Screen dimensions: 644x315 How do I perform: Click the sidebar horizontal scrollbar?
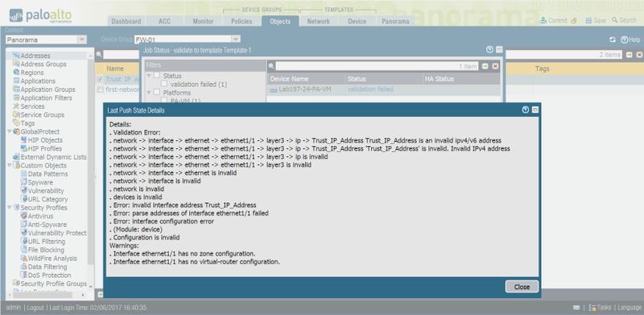(x=43, y=295)
